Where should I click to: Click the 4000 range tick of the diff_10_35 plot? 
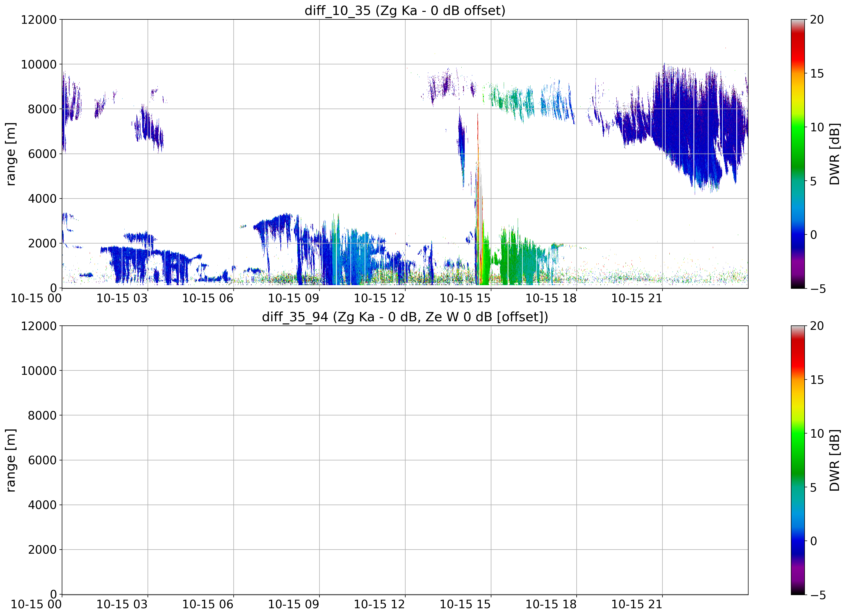tap(42, 198)
